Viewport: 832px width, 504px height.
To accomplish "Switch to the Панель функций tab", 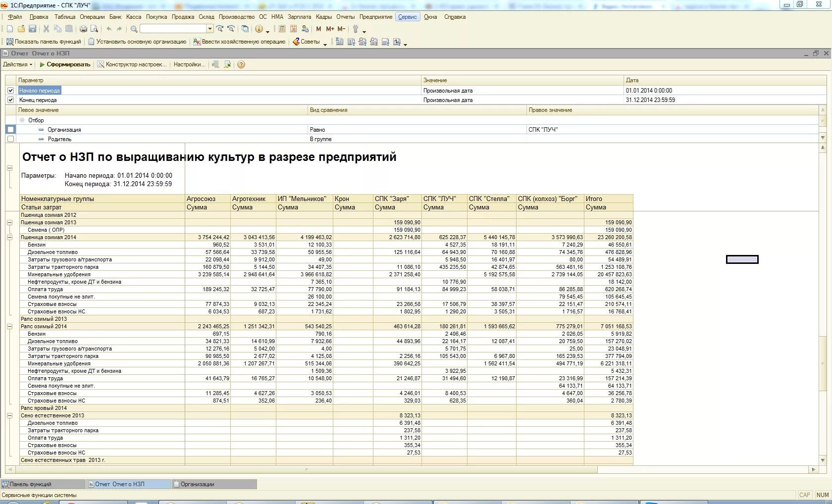I will pyautogui.click(x=43, y=484).
